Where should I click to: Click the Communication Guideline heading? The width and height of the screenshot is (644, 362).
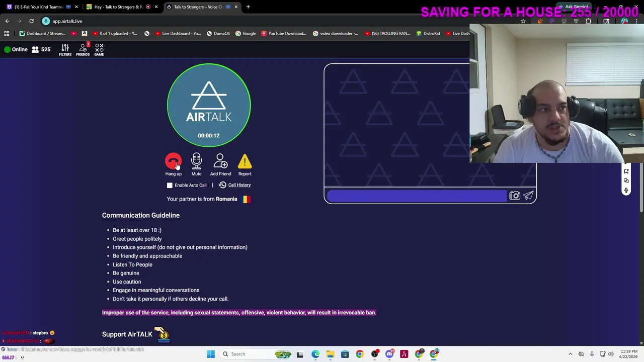pyautogui.click(x=141, y=215)
